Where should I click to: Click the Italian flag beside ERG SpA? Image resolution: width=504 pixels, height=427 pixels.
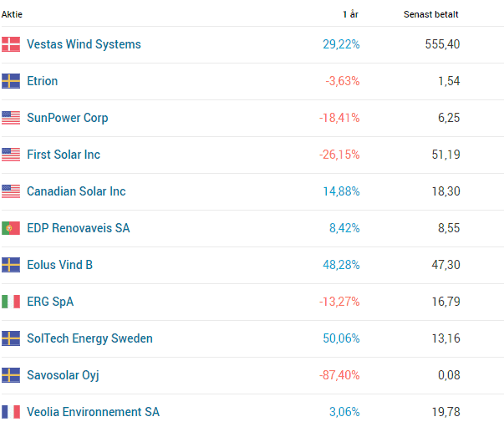point(11,302)
